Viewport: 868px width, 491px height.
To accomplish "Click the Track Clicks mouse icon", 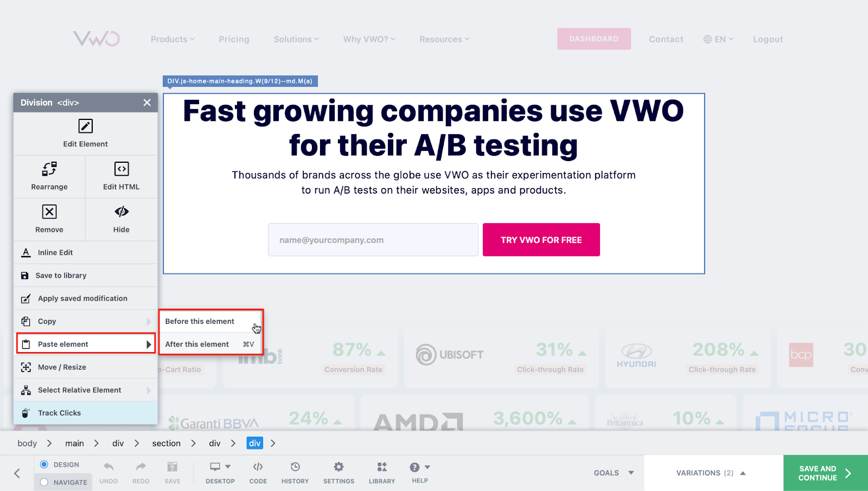I will click(25, 413).
